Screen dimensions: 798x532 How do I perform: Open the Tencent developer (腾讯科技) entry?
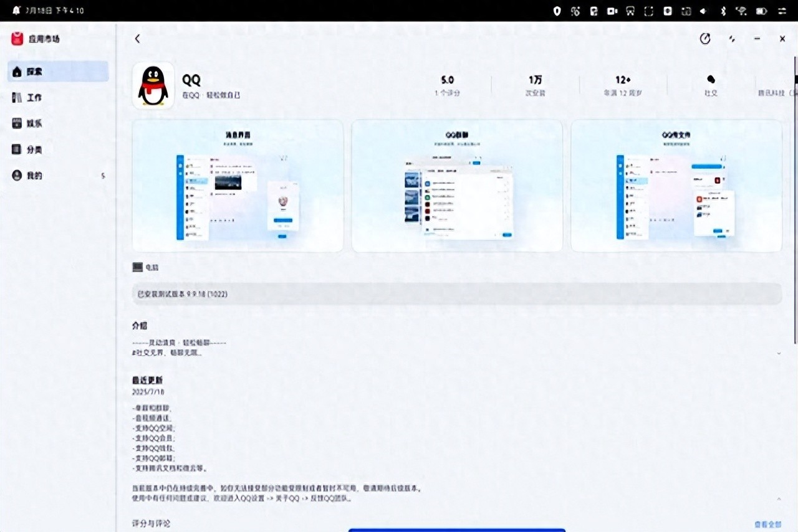tap(777, 93)
